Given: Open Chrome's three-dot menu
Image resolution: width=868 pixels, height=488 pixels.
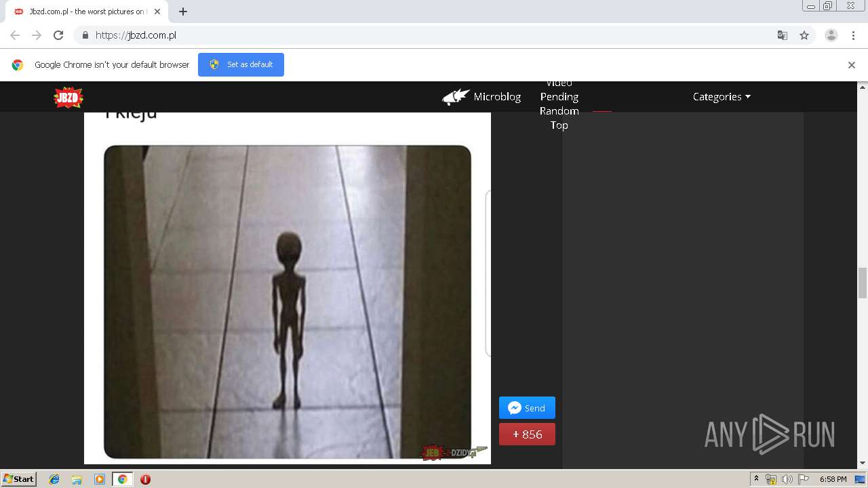Looking at the screenshot, I should point(853,35).
